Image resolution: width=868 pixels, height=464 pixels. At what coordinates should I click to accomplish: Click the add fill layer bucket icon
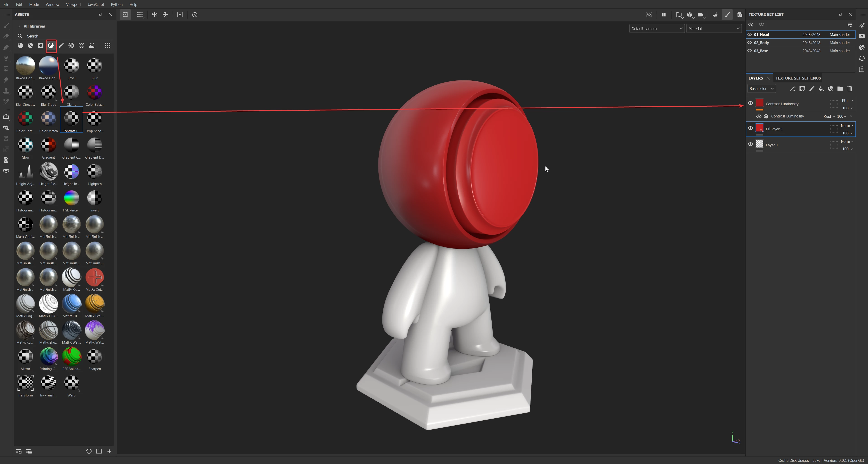[821, 89]
